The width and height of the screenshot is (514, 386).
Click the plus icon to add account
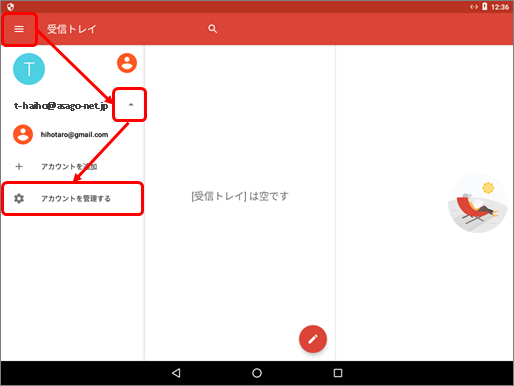point(19,166)
